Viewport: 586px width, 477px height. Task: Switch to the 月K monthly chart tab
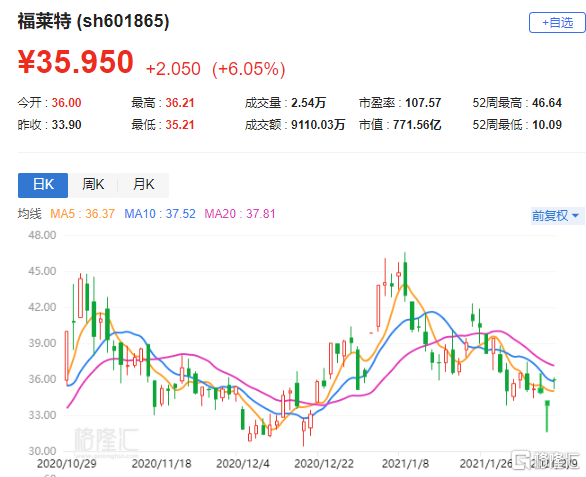tap(144, 185)
